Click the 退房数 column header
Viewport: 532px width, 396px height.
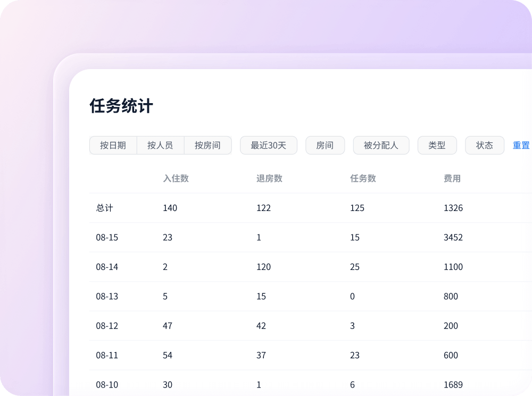(x=269, y=179)
